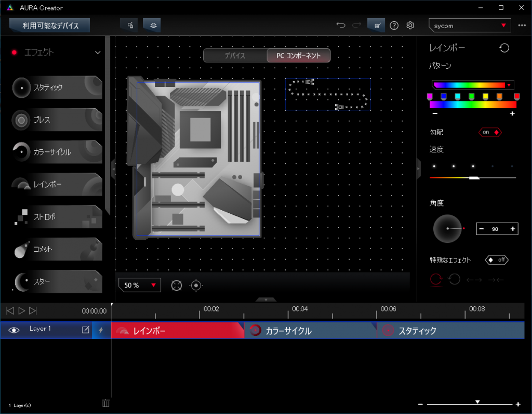Jump to timeline end
532x414 pixels.
click(x=33, y=310)
